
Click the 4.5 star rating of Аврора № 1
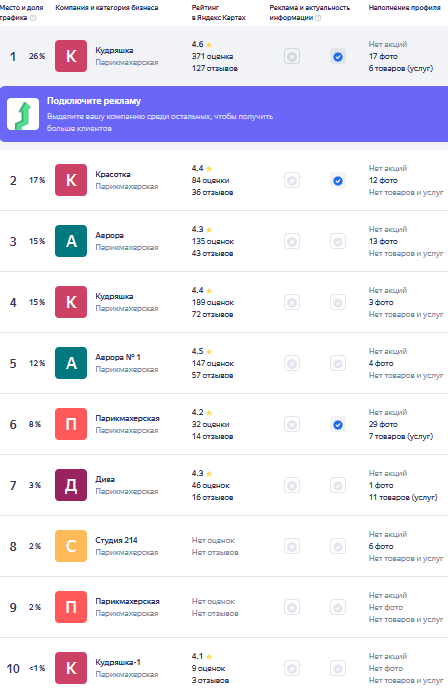pos(202,351)
